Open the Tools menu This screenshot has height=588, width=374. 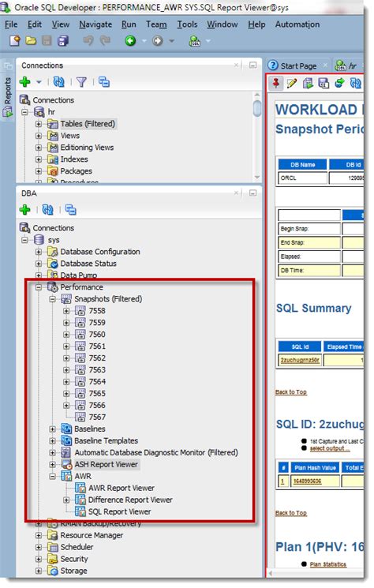(x=187, y=24)
